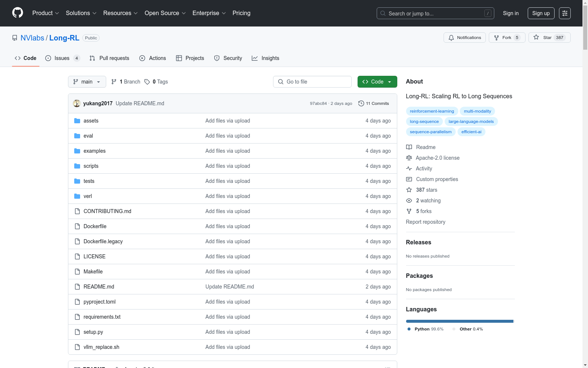Viewport: 588px width, 368px height.
Task: Click the branch icon beside 1 Branch
Action: click(x=114, y=82)
